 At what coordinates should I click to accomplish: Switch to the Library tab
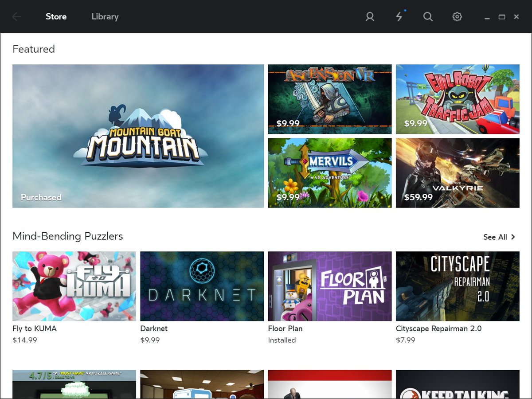105,16
